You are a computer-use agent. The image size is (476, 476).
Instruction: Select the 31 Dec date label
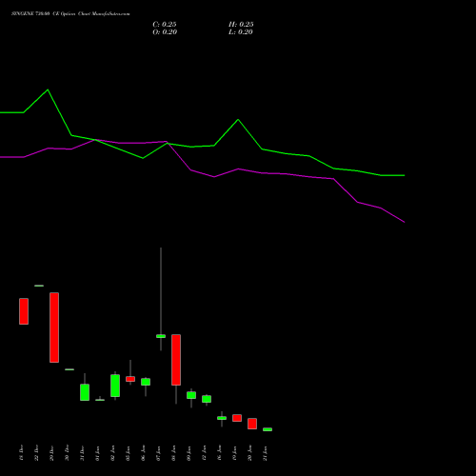(82, 453)
